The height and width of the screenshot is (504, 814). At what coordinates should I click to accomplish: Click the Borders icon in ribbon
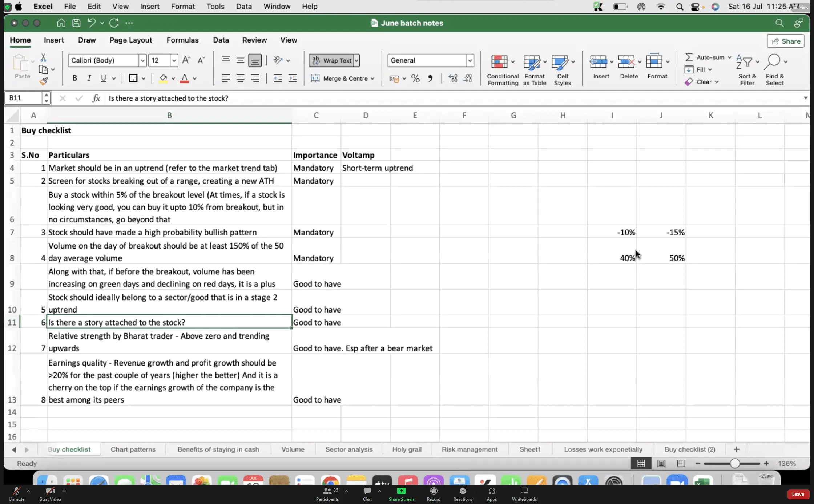133,78
